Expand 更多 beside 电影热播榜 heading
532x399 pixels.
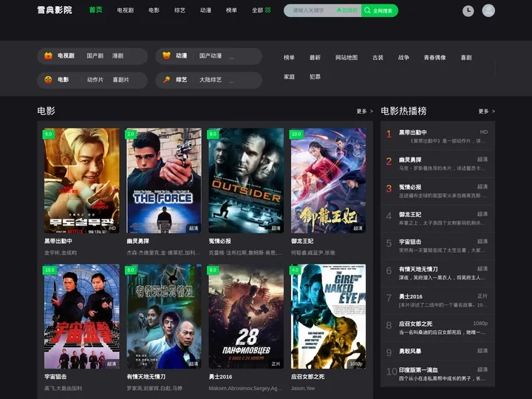click(x=486, y=112)
